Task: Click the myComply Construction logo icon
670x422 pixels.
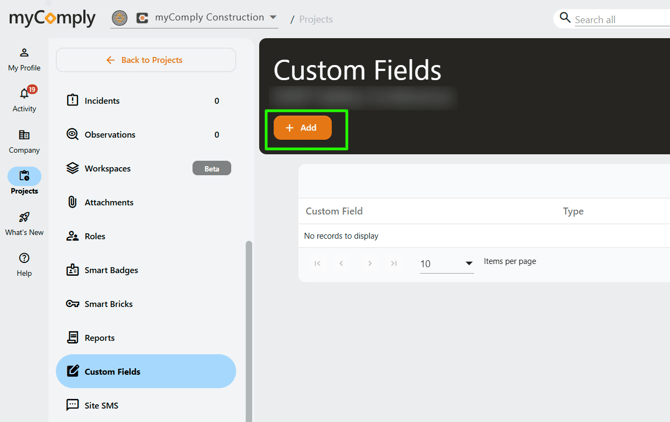Action: pos(142,18)
